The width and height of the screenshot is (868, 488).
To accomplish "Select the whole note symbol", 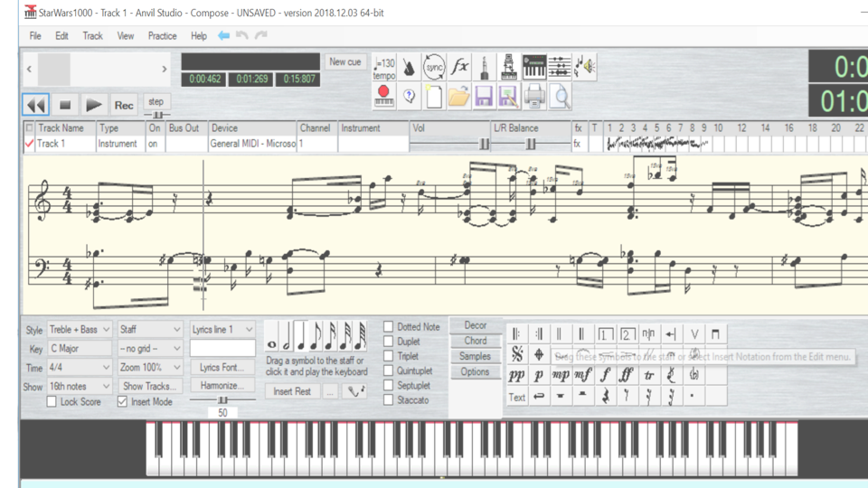I will click(271, 336).
